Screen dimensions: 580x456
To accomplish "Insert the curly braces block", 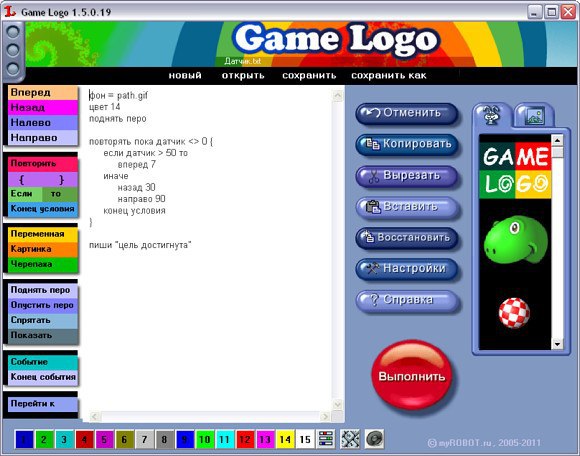I will point(43,179).
